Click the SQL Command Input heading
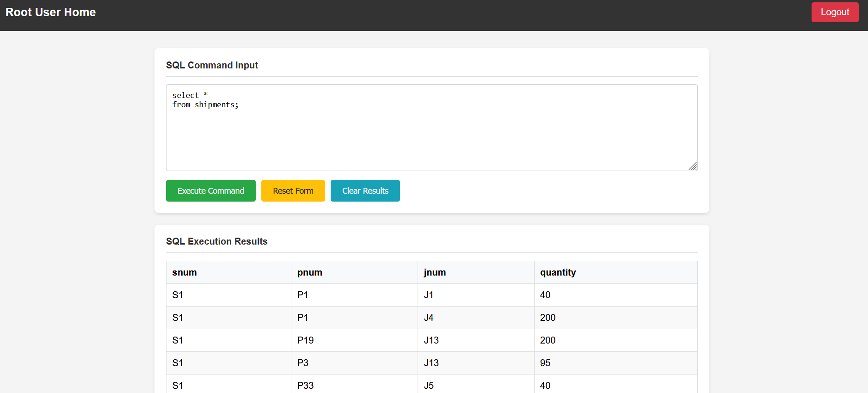The height and width of the screenshot is (393, 868). [212, 65]
